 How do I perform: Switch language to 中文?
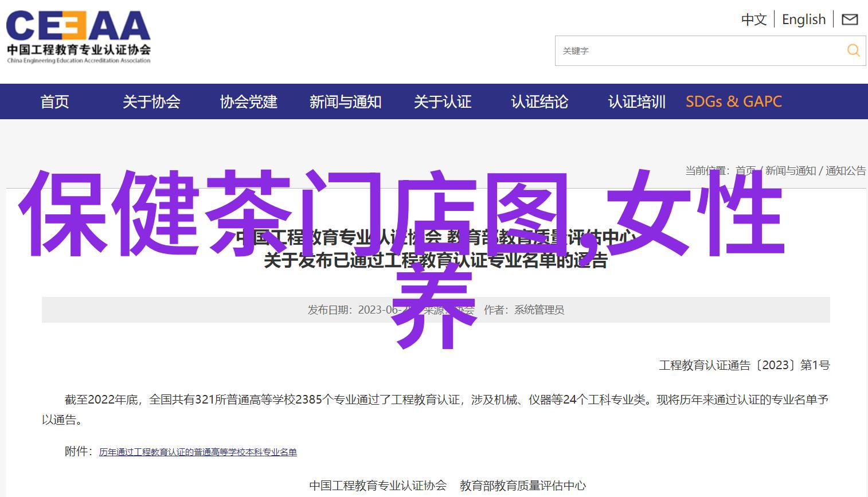click(753, 19)
